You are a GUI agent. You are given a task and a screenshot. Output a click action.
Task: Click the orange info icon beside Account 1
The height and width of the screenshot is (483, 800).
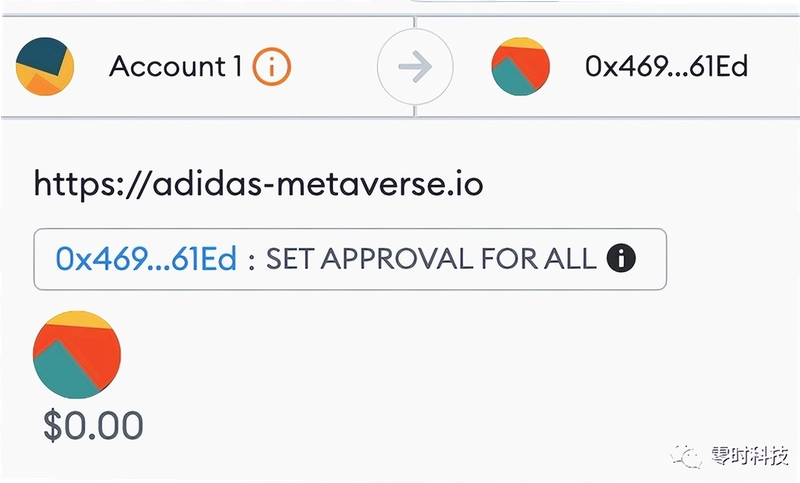pos(272,66)
